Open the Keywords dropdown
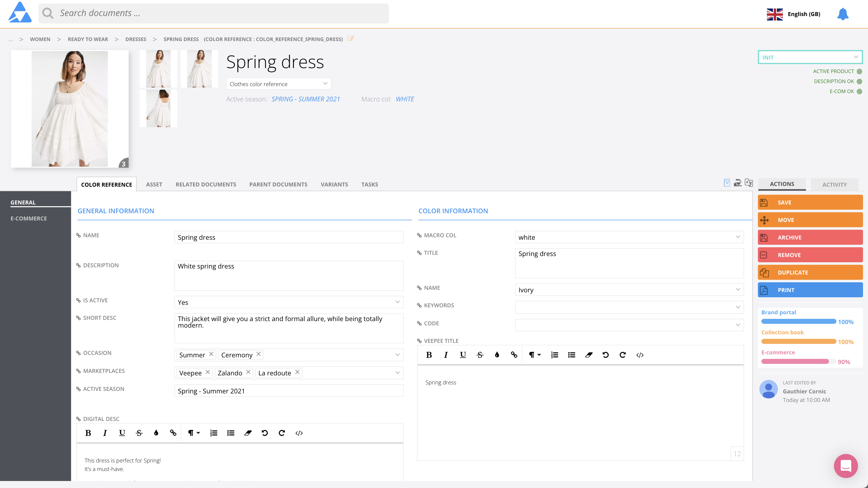This screenshot has width=868, height=488. click(x=629, y=307)
